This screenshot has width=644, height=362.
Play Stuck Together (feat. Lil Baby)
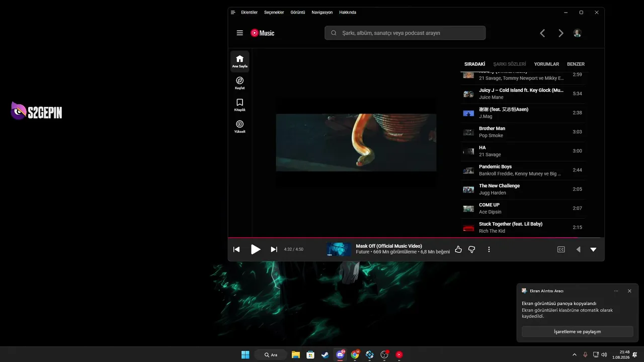pos(523,228)
